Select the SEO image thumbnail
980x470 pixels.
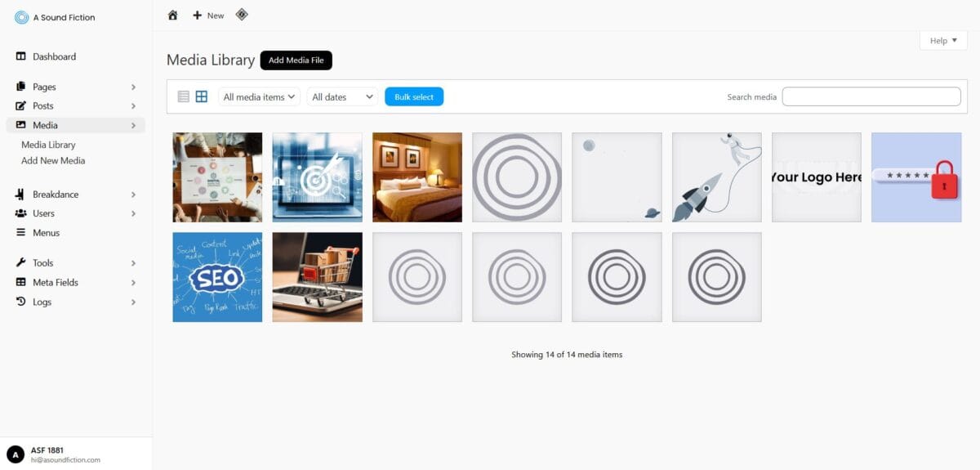217,277
